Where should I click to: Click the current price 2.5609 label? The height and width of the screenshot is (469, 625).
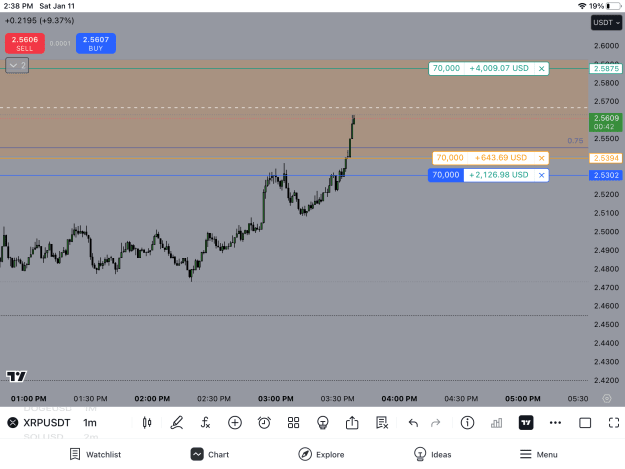(x=606, y=122)
